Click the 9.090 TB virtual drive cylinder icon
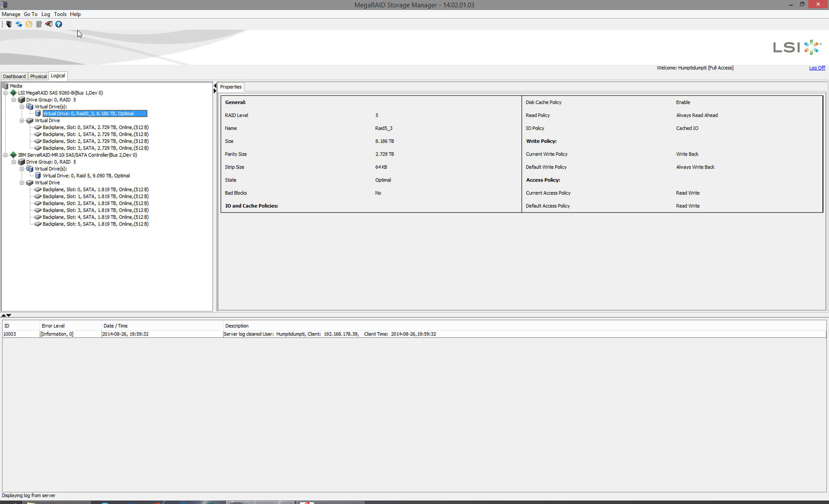This screenshot has width=829, height=504. point(38,176)
